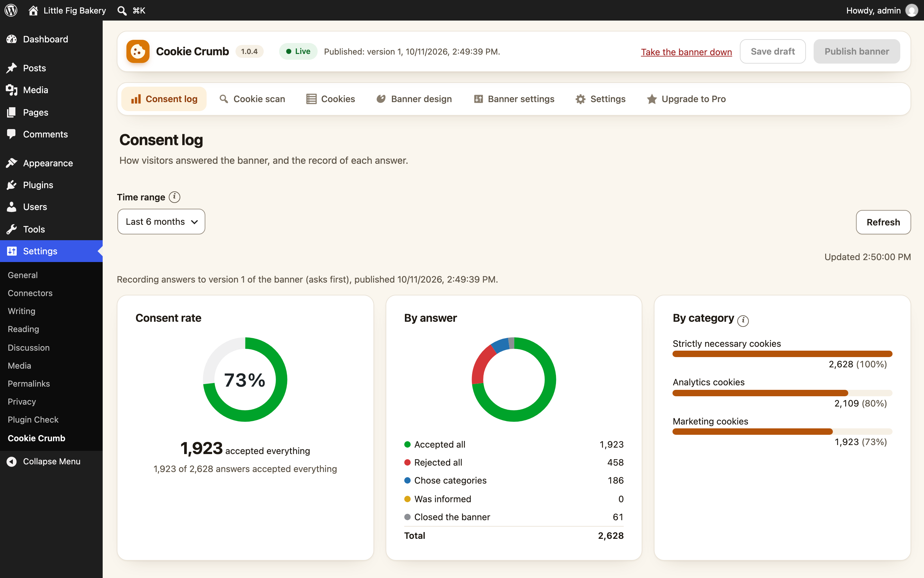Click the Publish banner button

coord(857,51)
